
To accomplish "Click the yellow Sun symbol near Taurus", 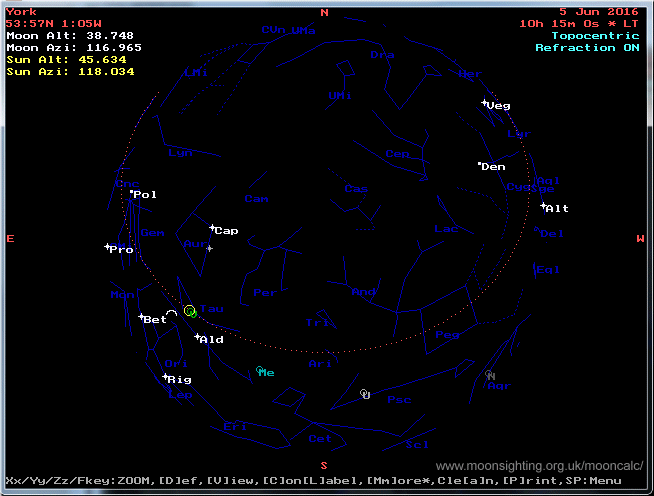I will click(x=189, y=312).
